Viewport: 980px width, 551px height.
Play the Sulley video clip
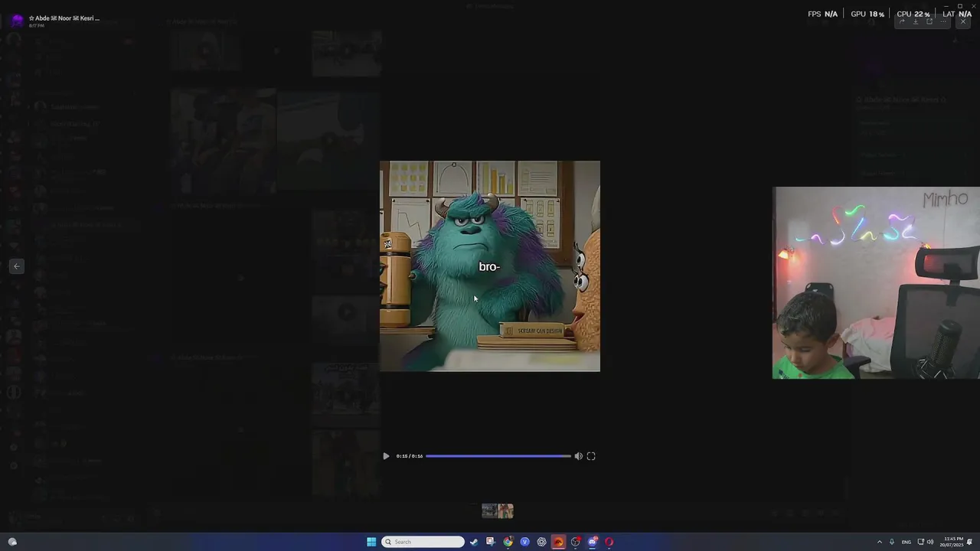point(386,456)
